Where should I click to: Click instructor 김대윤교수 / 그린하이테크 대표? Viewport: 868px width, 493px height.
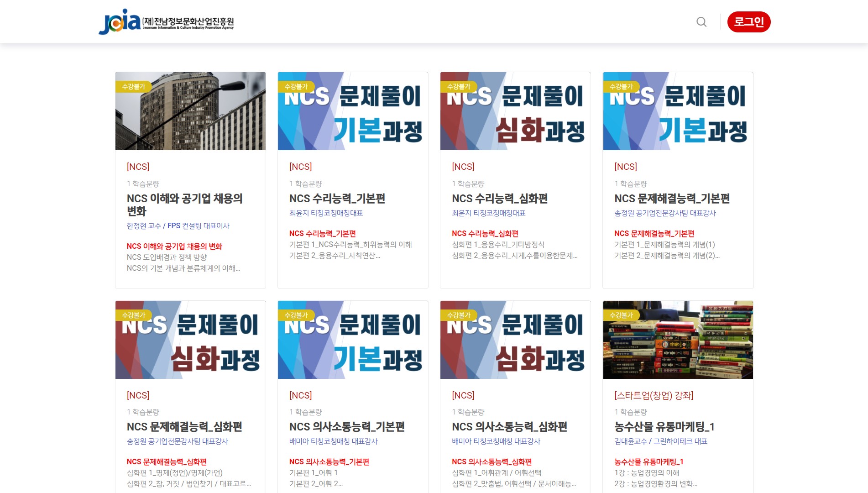(x=660, y=441)
